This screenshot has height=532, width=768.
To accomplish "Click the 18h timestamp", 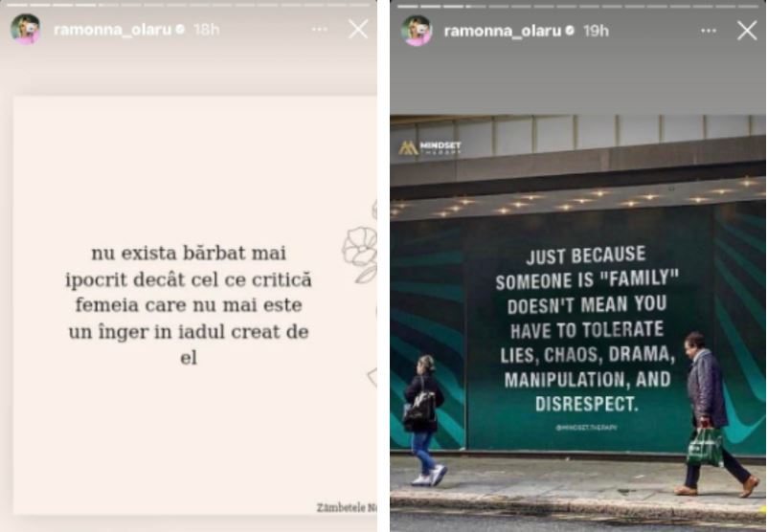I will [x=206, y=30].
